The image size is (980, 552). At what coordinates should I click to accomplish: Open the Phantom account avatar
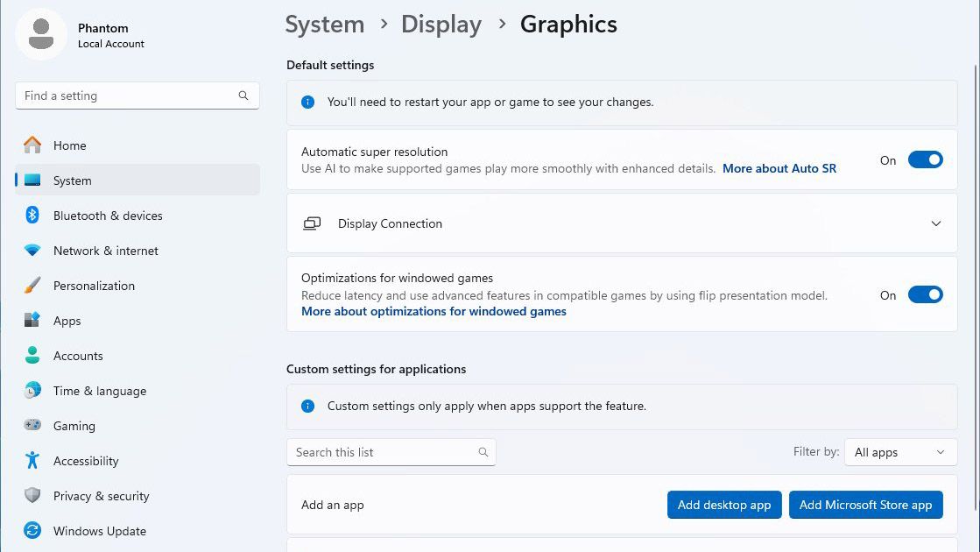tap(41, 33)
